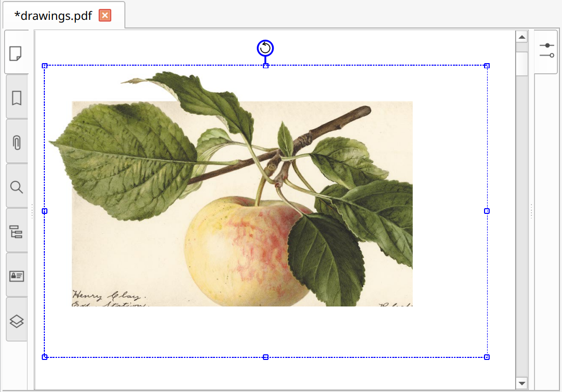
Task: Click the rotation handle above the selection
Action: coord(265,48)
